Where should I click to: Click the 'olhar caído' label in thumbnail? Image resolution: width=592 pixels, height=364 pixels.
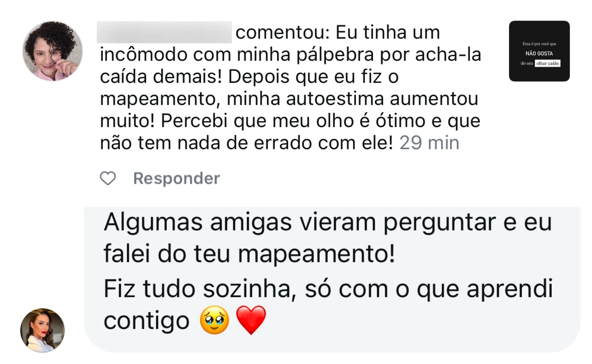point(547,63)
